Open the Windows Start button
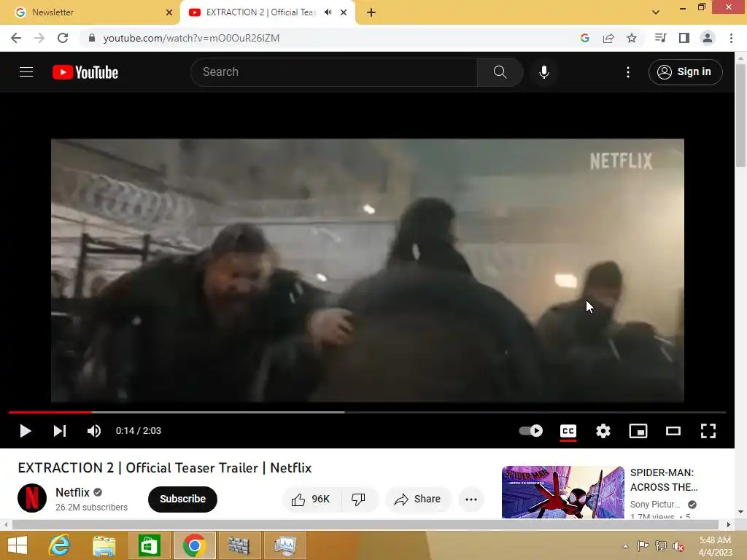Image resolution: width=747 pixels, height=560 pixels. point(18,545)
